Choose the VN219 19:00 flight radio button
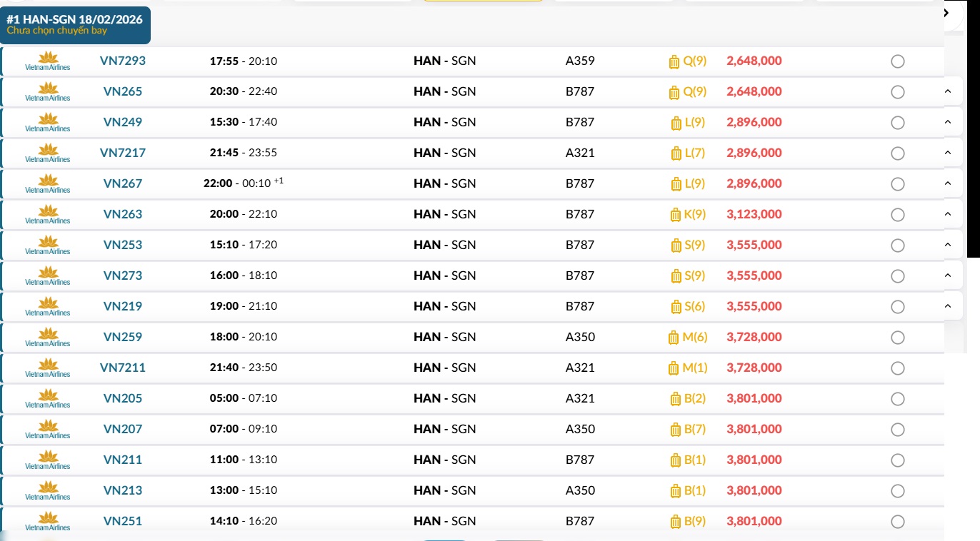The width and height of the screenshot is (980, 541). [898, 307]
